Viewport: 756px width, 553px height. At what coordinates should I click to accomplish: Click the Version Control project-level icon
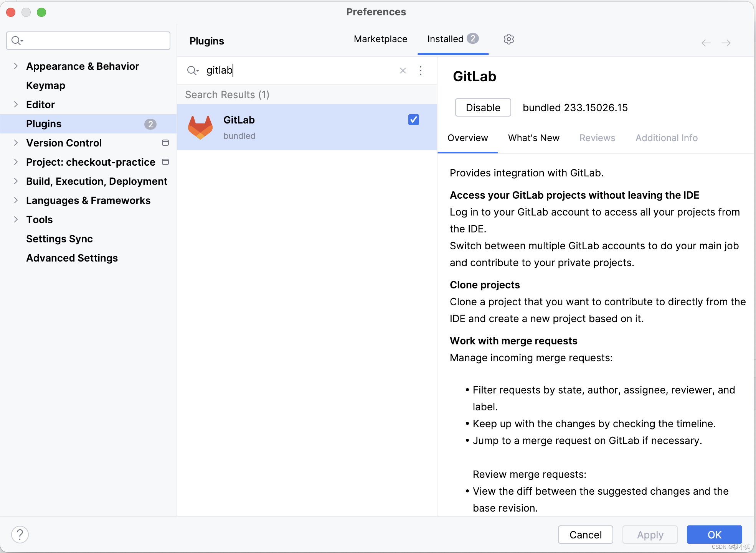point(165,143)
